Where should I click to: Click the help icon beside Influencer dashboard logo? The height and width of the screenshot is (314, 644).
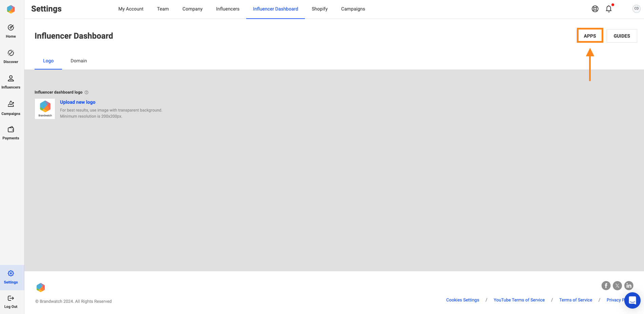tap(86, 92)
